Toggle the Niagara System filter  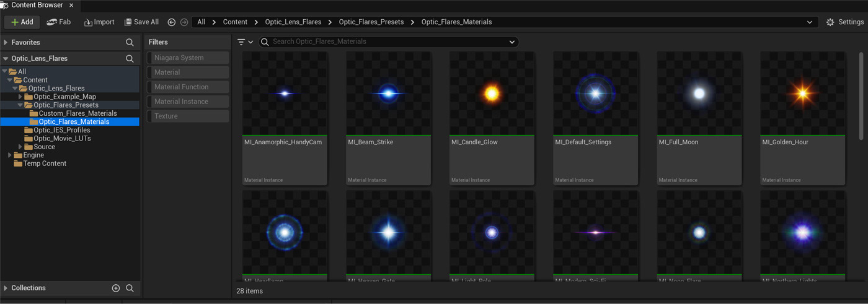pyautogui.click(x=188, y=58)
